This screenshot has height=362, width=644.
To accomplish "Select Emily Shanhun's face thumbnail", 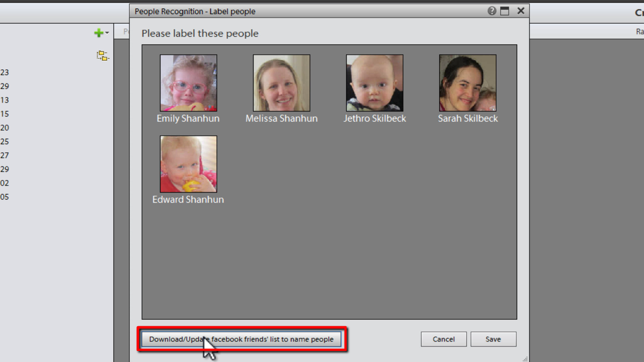I will [x=189, y=83].
